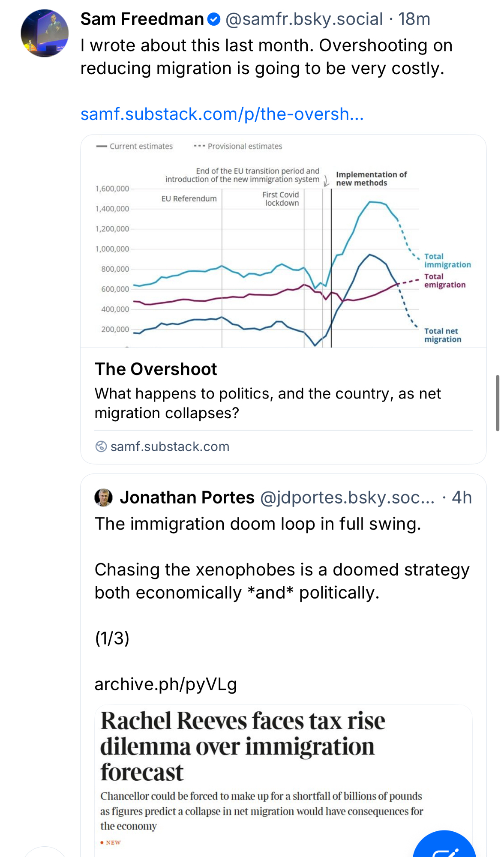This screenshot has width=504, height=857.
Task: Click the blue verified badge icon
Action: pos(213,19)
